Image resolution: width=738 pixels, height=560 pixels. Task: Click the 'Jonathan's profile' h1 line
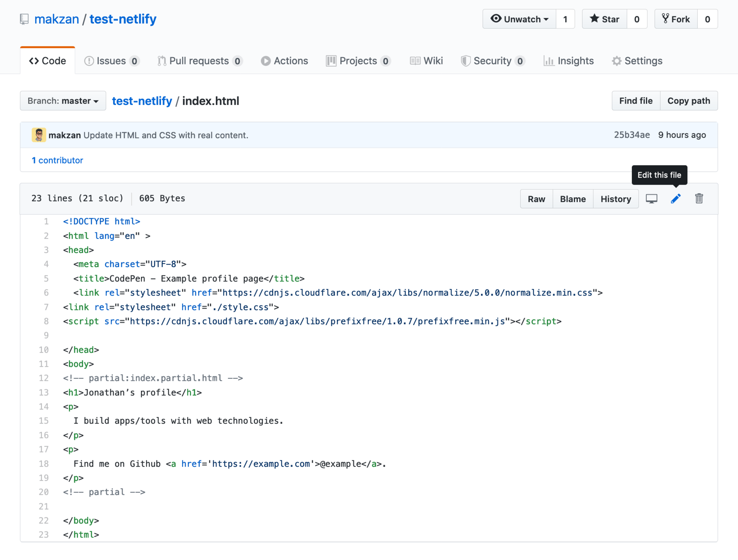click(x=132, y=392)
